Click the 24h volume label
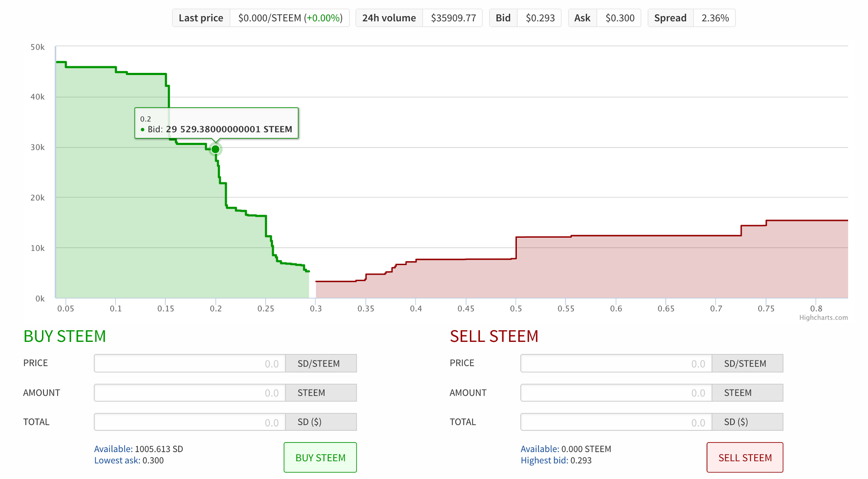This screenshot has width=868, height=479. (x=389, y=18)
